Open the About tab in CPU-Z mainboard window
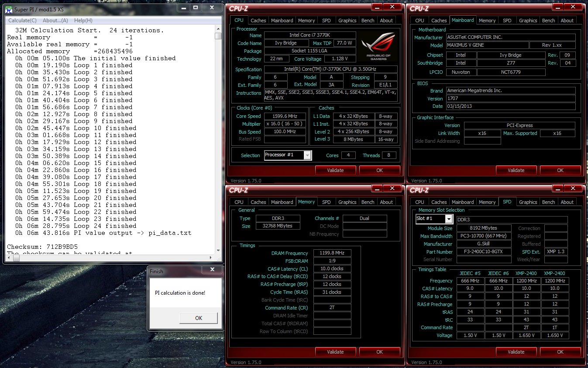This screenshot has height=368, width=588. click(567, 21)
